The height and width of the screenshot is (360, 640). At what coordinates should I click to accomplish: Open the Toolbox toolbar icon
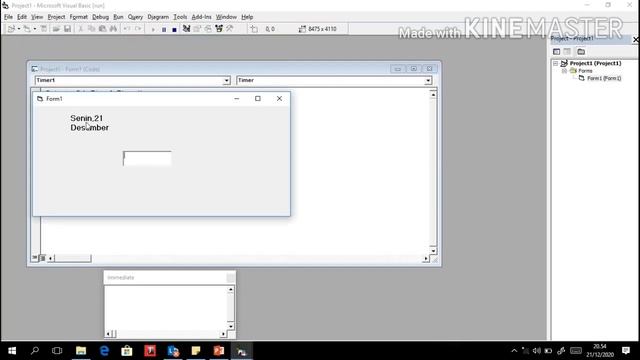pyautogui.click(x=230, y=29)
